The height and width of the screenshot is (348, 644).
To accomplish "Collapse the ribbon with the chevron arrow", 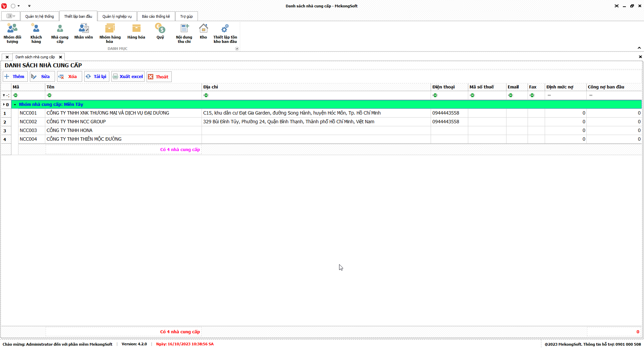I will click(x=639, y=48).
